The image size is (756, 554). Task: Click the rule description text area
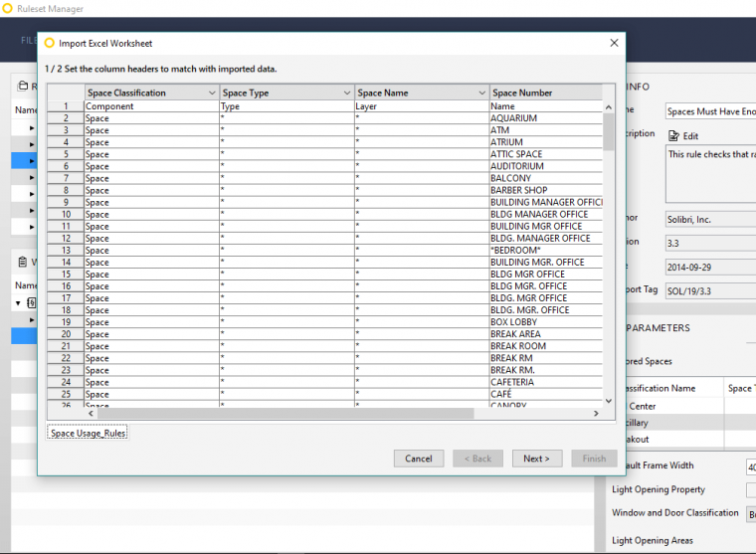(x=710, y=174)
